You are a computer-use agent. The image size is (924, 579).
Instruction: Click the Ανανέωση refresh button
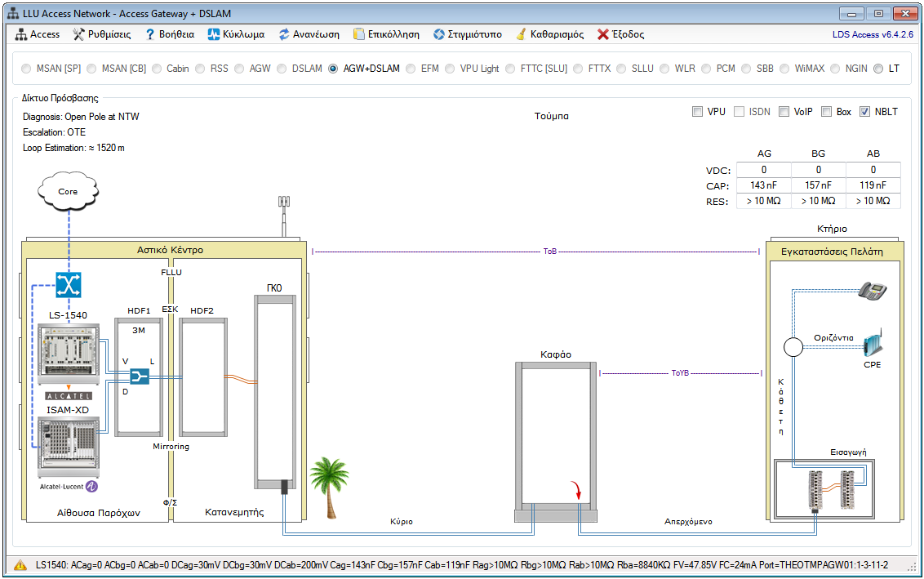pyautogui.click(x=309, y=34)
